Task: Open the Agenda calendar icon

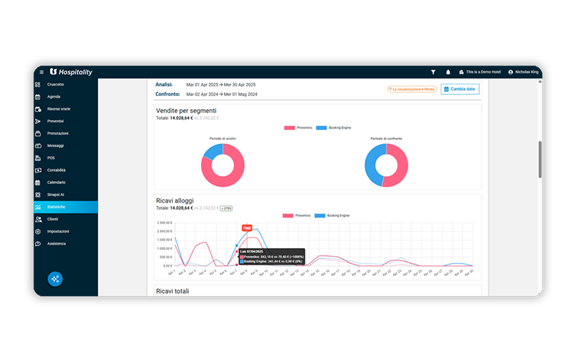Action: 38,97
